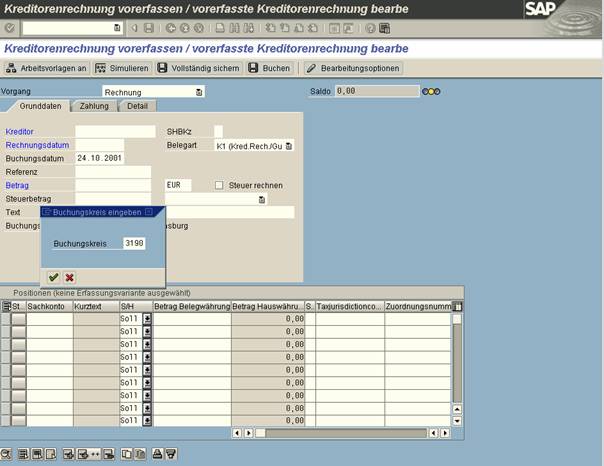The height and width of the screenshot is (466, 604).
Task: Click the Saldo traffic light status icon
Action: 431,92
